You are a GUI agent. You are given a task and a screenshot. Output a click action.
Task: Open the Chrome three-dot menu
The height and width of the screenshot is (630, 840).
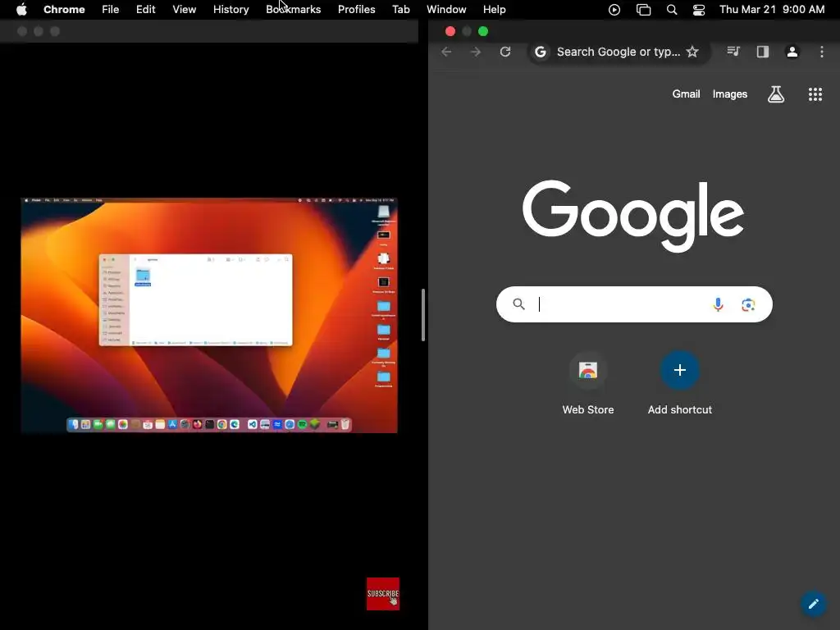tap(822, 52)
